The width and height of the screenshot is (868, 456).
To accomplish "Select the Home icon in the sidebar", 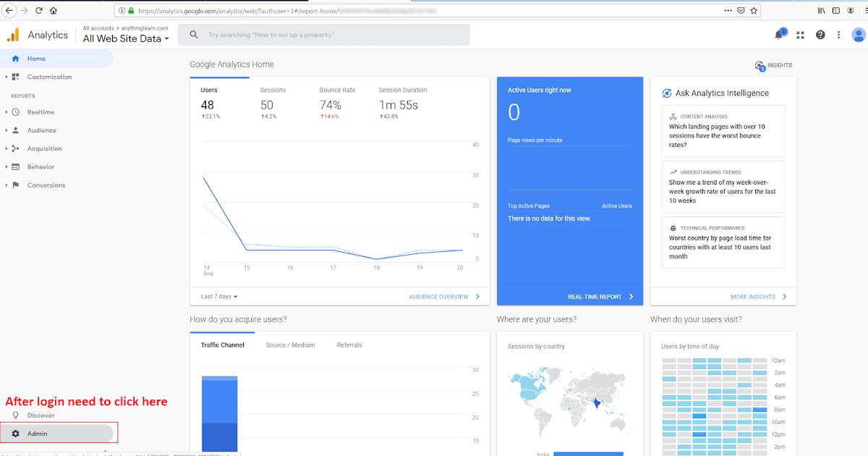I will pos(16,59).
